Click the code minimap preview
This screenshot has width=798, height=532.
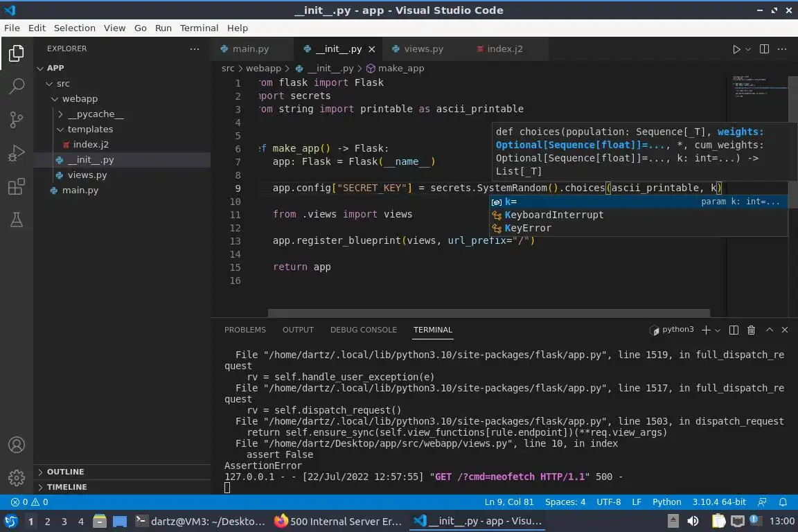756,87
